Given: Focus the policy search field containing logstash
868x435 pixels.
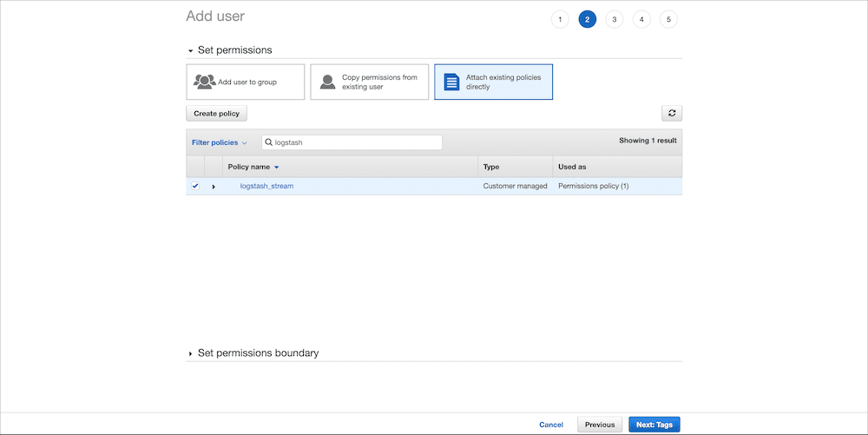Looking at the screenshot, I should click(x=352, y=142).
